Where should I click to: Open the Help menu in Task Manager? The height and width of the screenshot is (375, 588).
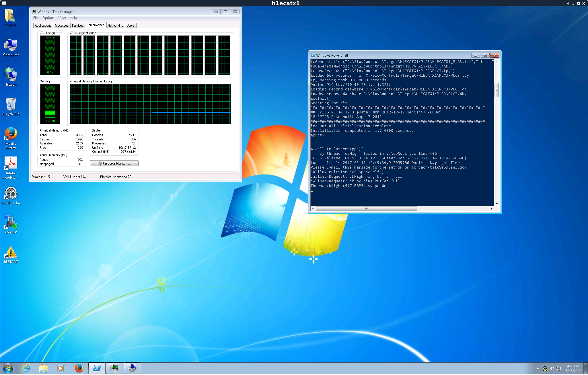[x=73, y=18]
